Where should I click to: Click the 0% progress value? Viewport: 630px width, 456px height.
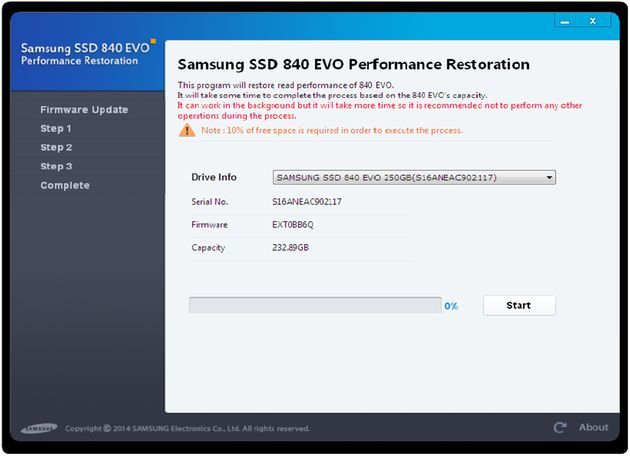coord(451,306)
